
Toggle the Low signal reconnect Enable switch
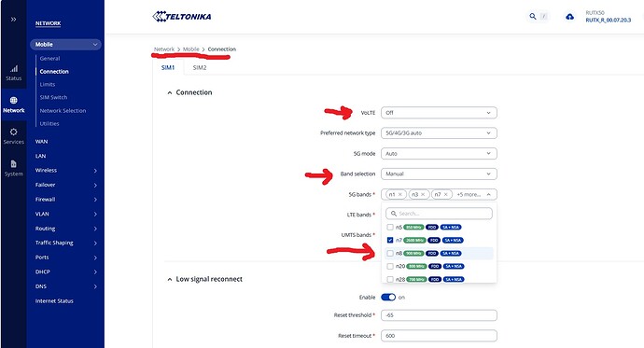tap(388, 297)
